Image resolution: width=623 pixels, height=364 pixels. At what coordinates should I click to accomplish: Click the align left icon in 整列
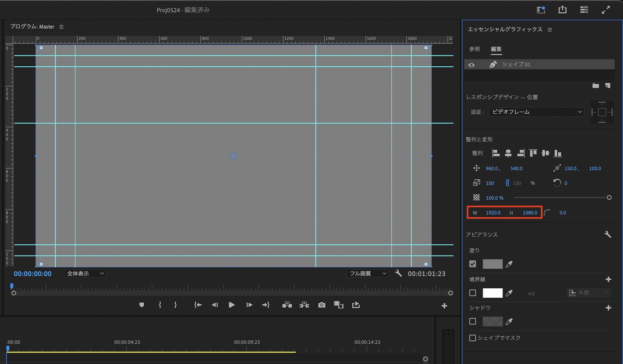496,153
